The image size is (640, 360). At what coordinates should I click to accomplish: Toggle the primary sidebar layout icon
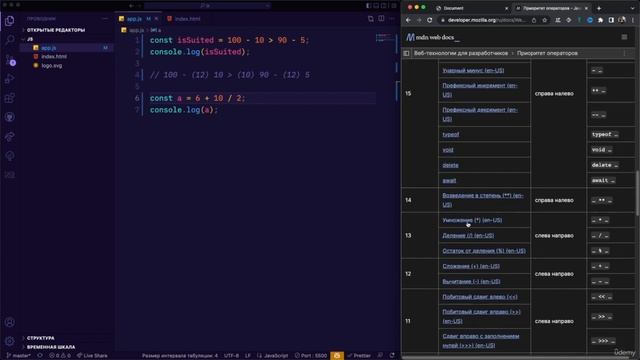pos(369,6)
